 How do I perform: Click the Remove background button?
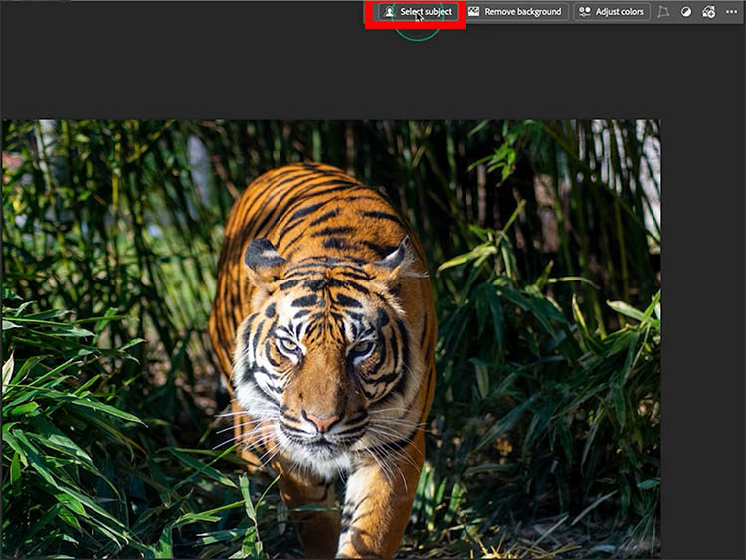[x=515, y=12]
